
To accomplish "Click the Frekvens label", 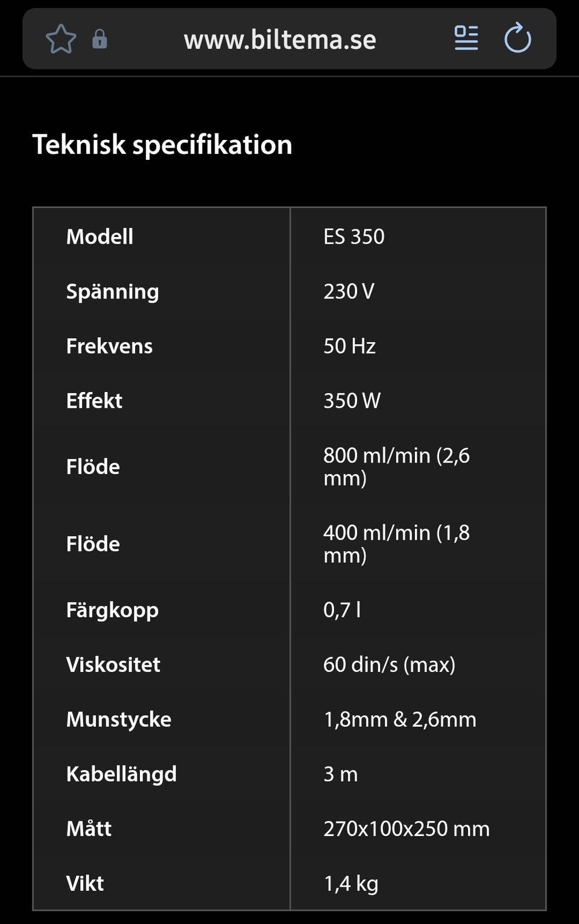I will tap(109, 346).
